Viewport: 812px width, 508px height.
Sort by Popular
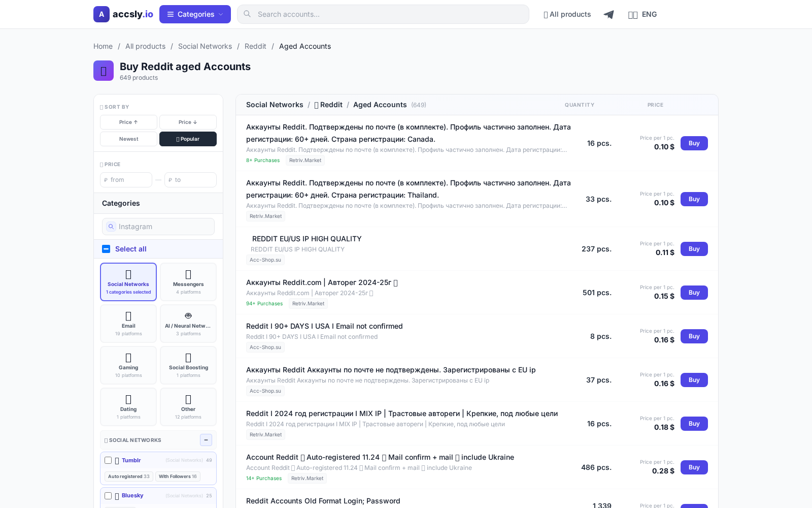tap(188, 139)
